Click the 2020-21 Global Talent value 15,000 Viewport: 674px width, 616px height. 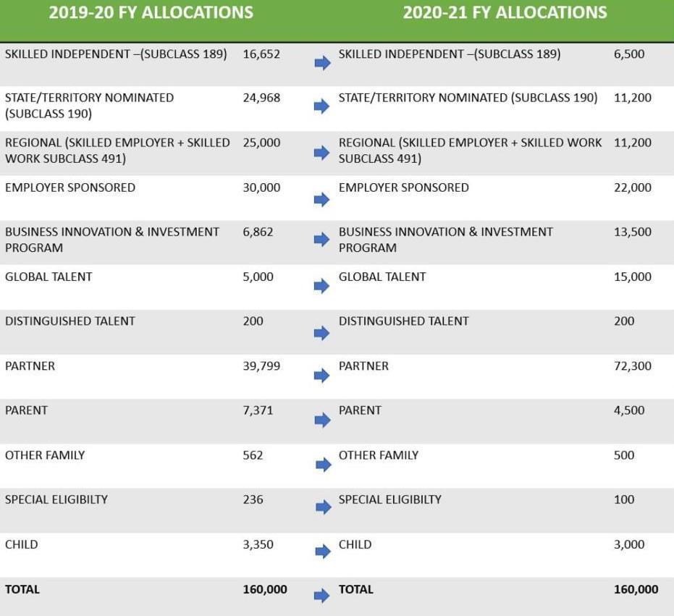click(x=633, y=277)
